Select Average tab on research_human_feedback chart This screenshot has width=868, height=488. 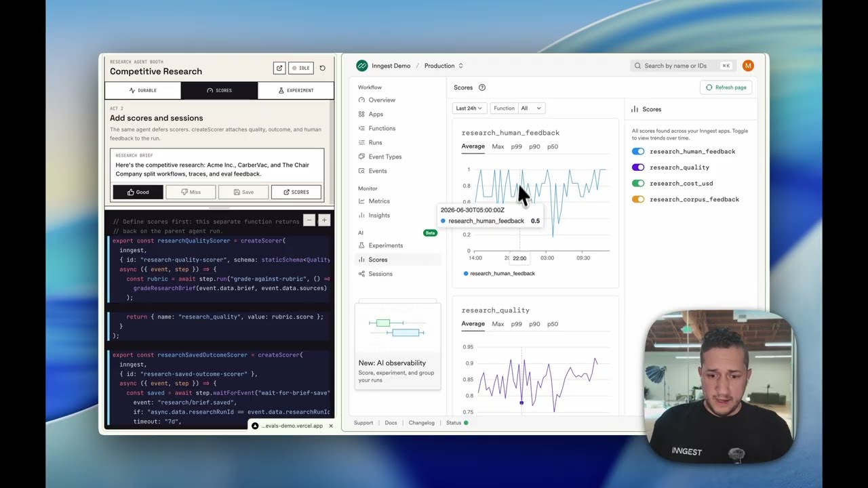coord(473,146)
